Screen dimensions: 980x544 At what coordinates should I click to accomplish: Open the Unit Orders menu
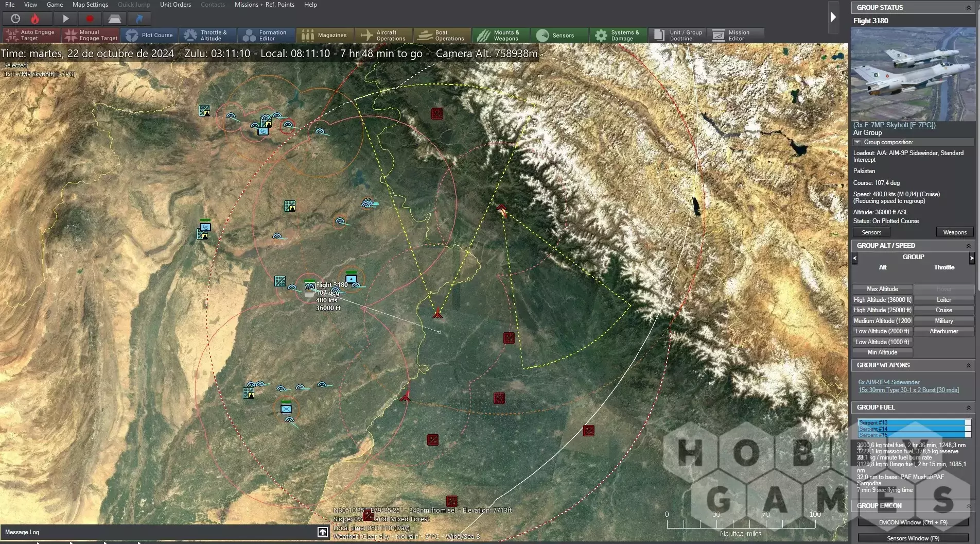tap(175, 5)
